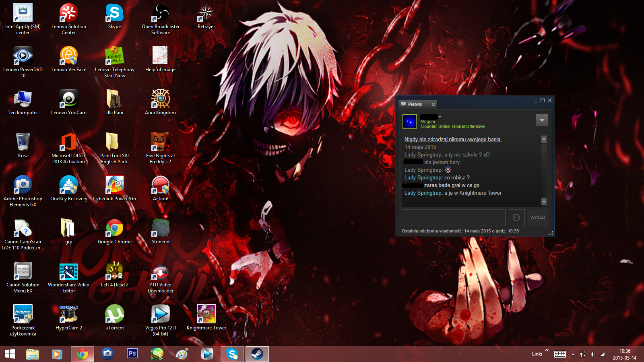The height and width of the screenshot is (362, 644).
Task: Select Left 4 Dead 2 shortcut
Action: (x=115, y=275)
